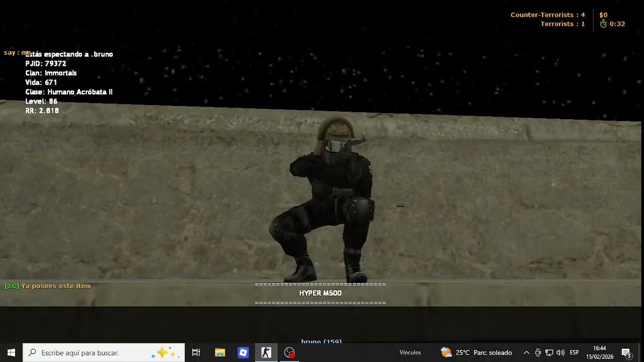Select the Counter-Strike taskbar icon
The image size is (644, 362).
pos(266,352)
